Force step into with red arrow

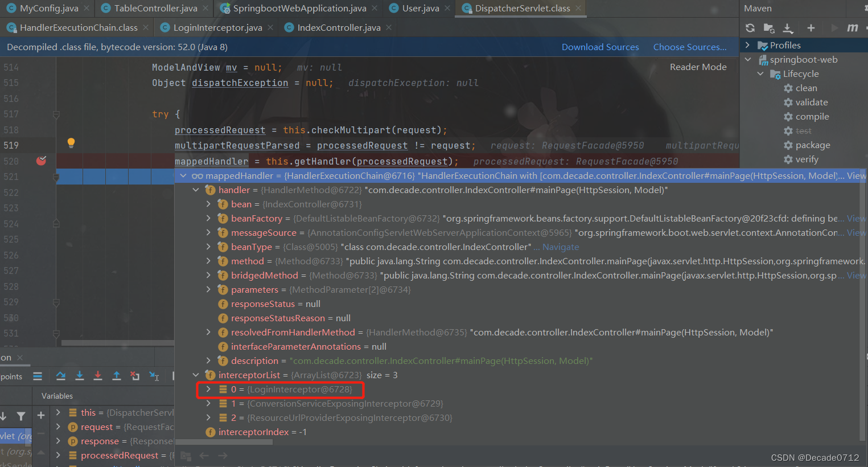[98, 376]
